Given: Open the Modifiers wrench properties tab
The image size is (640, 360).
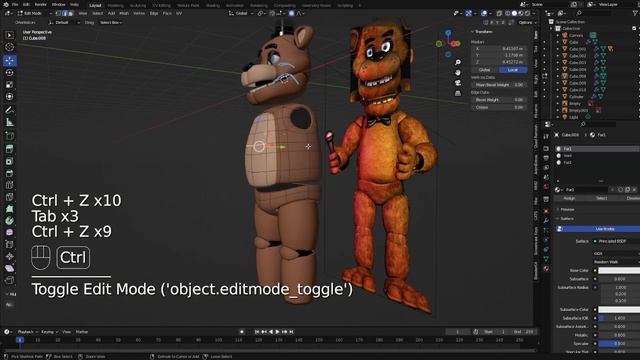Looking at the screenshot, I should pyautogui.click(x=546, y=220).
